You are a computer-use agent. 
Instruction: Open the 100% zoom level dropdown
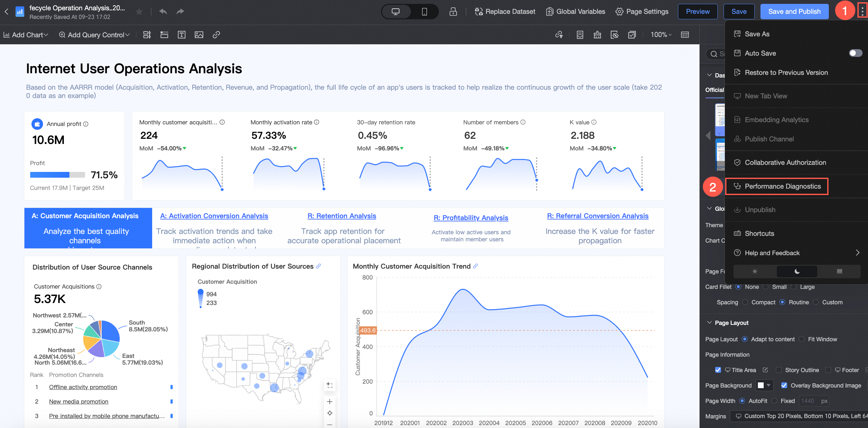[661, 35]
